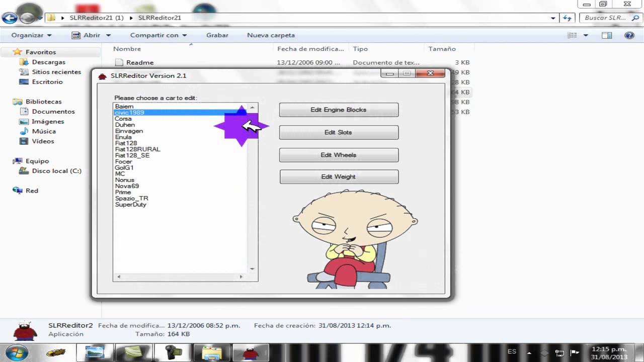Open Favoritos in navigation pane

point(41,52)
